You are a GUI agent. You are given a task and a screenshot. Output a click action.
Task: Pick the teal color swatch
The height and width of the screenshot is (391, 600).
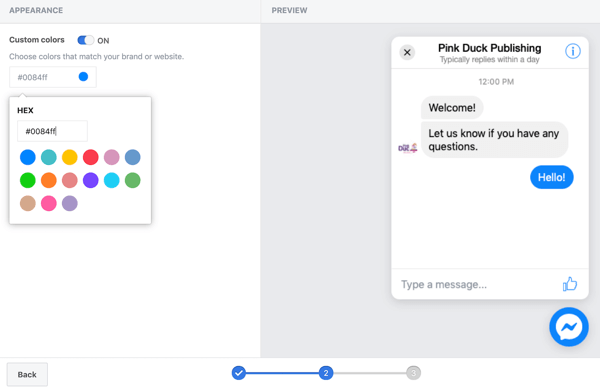coord(49,157)
